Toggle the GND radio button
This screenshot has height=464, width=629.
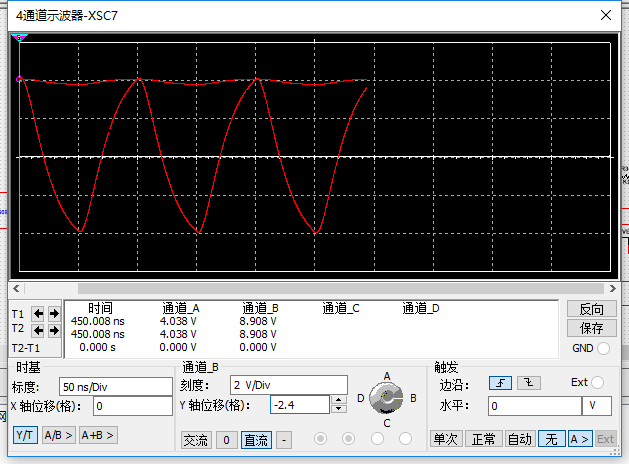pos(603,348)
